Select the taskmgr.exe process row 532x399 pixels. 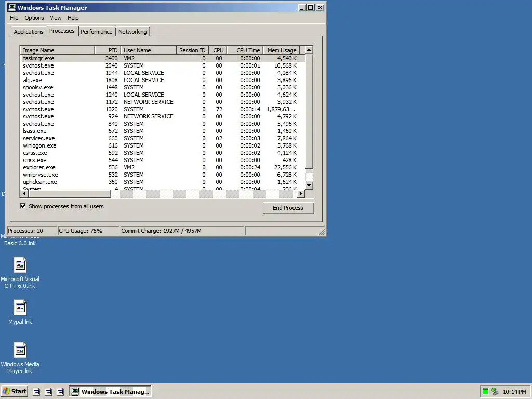[x=163, y=58]
